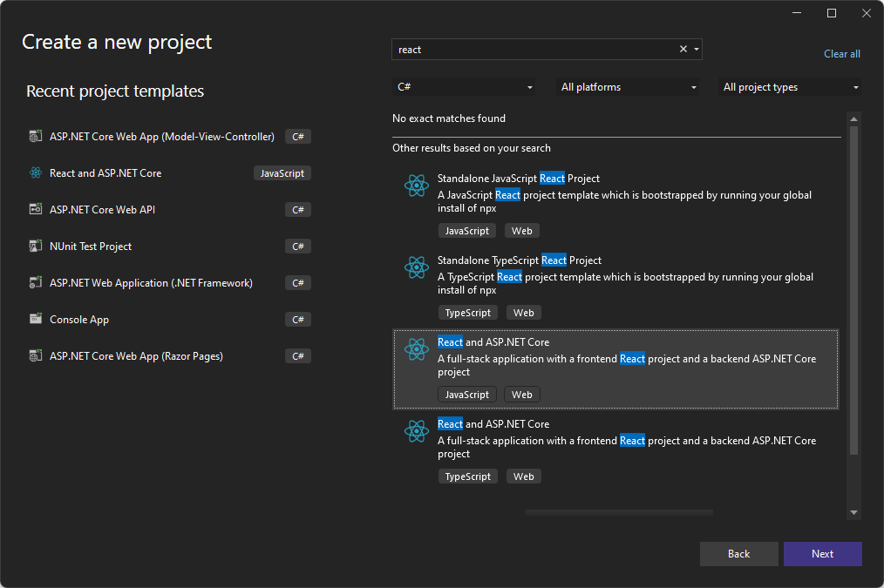Click the Back button
The height and width of the screenshot is (588, 884).
(x=738, y=554)
